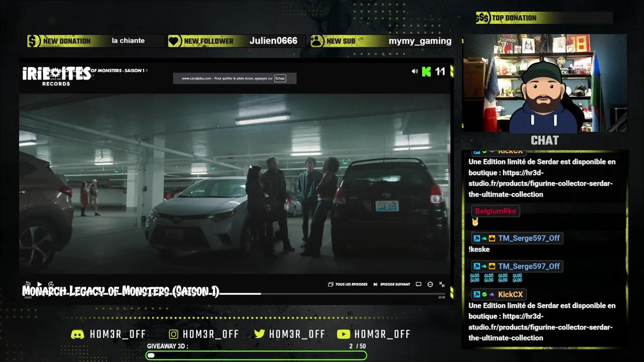Click the play button in video player
Image resolution: width=644 pixels, height=362 pixels.
click(x=39, y=284)
